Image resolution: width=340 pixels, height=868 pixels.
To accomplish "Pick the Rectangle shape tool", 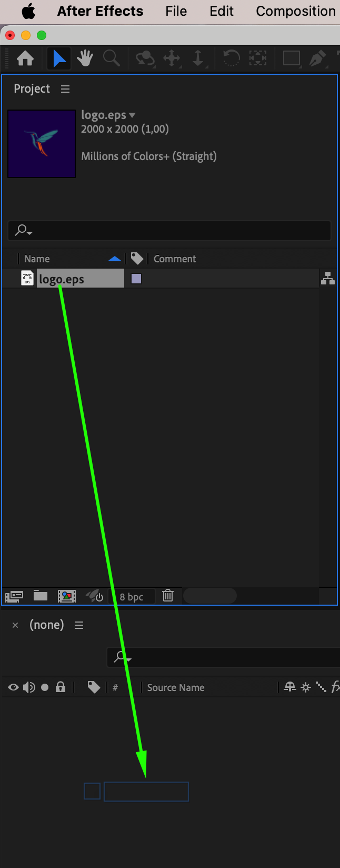I will pos(292,58).
